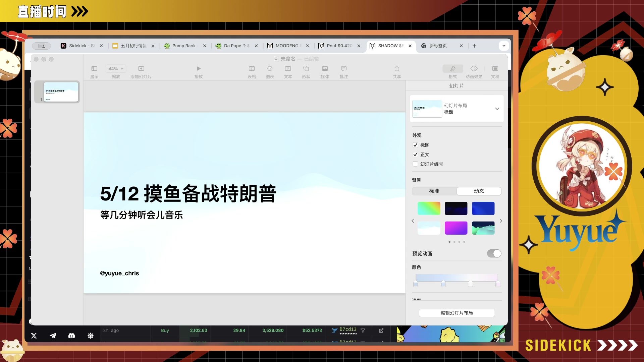Click the filter funnel icon beside D7cd13

pos(363,330)
